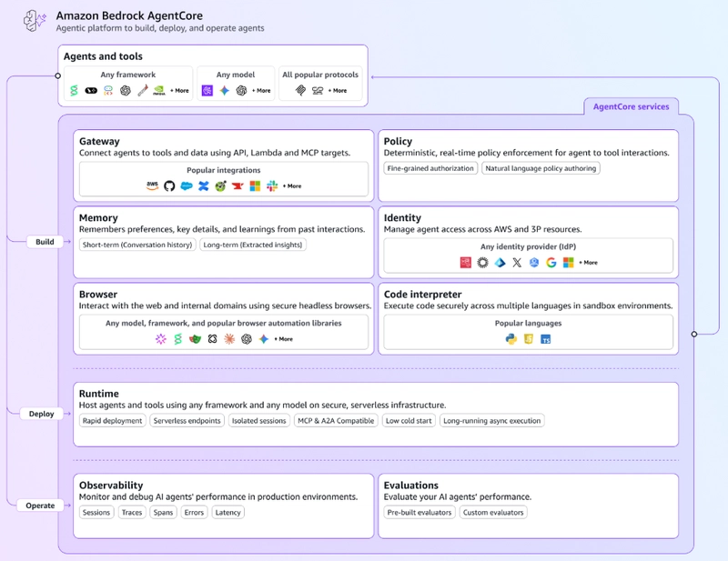Click the Fine-grained authorization tag
The width and height of the screenshot is (728, 561).
[430, 168]
